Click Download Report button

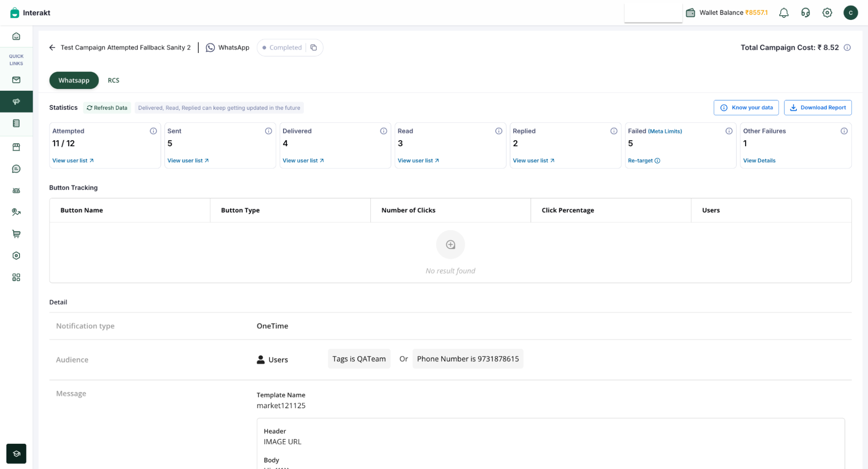[x=817, y=108]
